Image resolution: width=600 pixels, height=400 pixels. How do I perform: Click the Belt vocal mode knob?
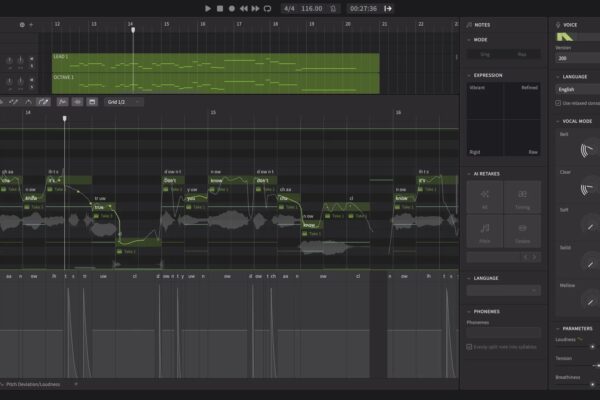[589, 150]
